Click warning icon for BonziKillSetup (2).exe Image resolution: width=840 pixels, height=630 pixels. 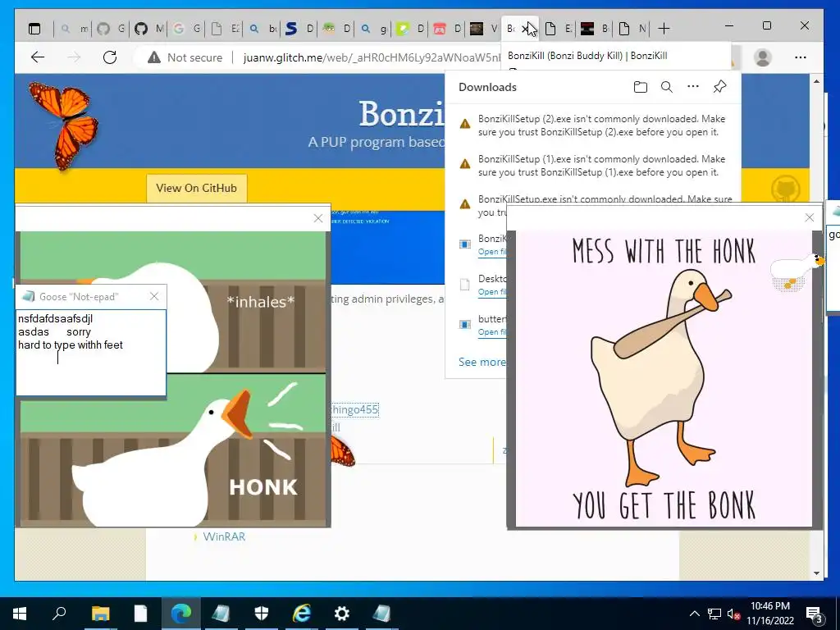[x=465, y=125]
